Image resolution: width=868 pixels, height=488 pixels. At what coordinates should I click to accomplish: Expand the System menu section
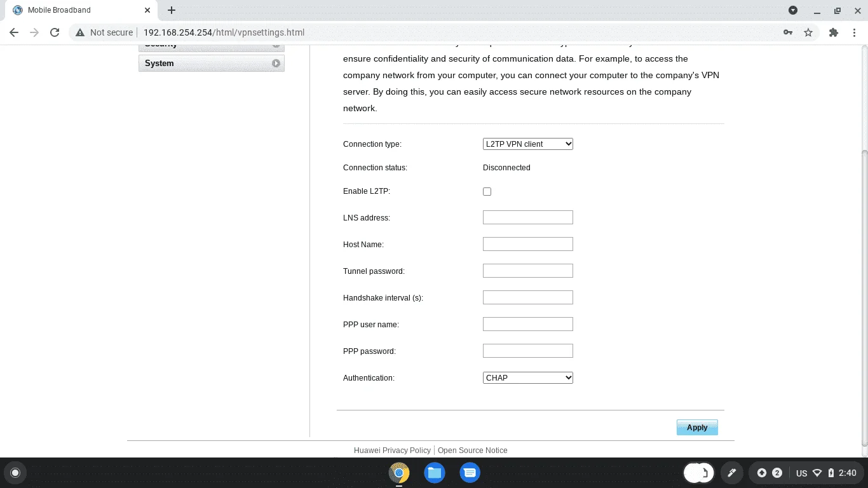(211, 64)
